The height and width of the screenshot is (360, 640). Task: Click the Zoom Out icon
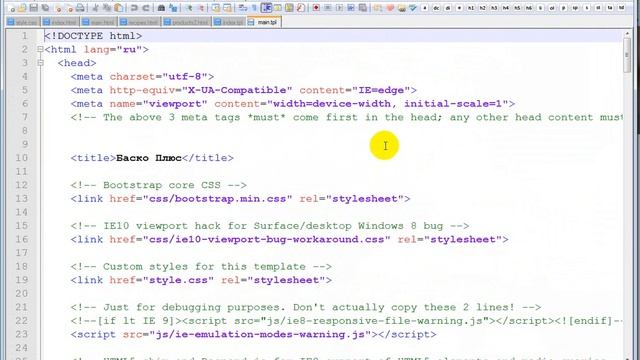(201, 8)
